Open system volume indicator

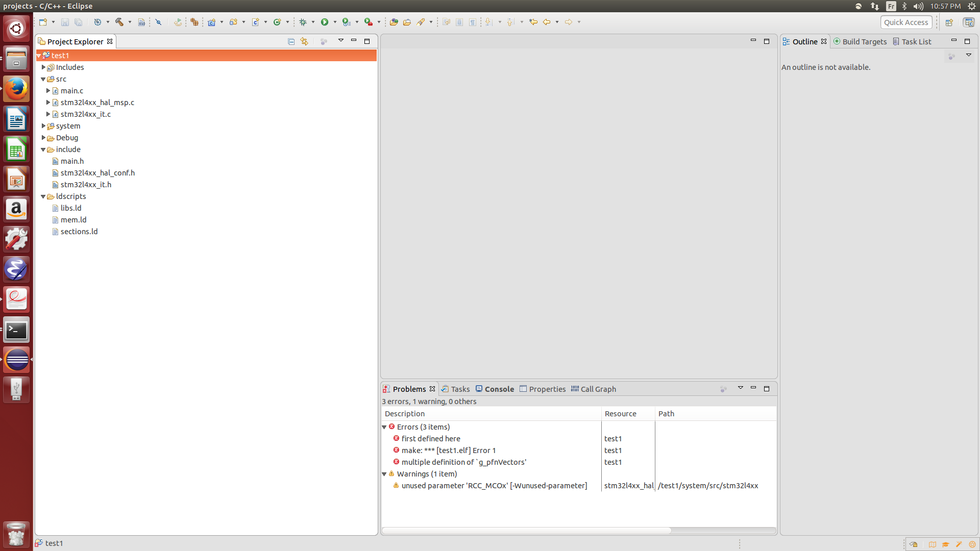(918, 6)
